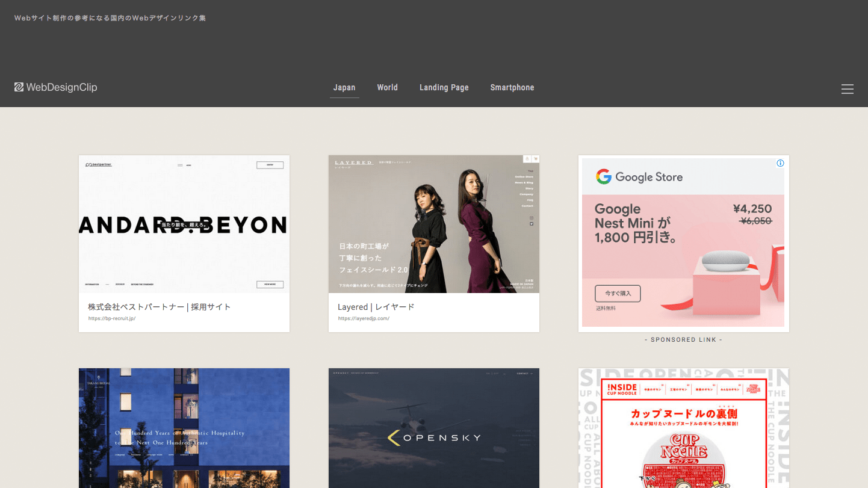
Task: Click the ad info icon on Google Store ad
Action: [x=780, y=163]
